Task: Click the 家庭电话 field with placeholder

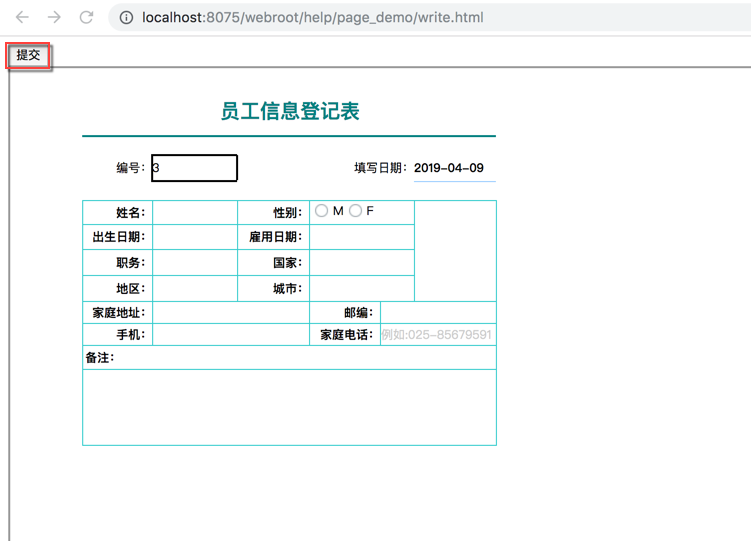Action: click(438, 335)
